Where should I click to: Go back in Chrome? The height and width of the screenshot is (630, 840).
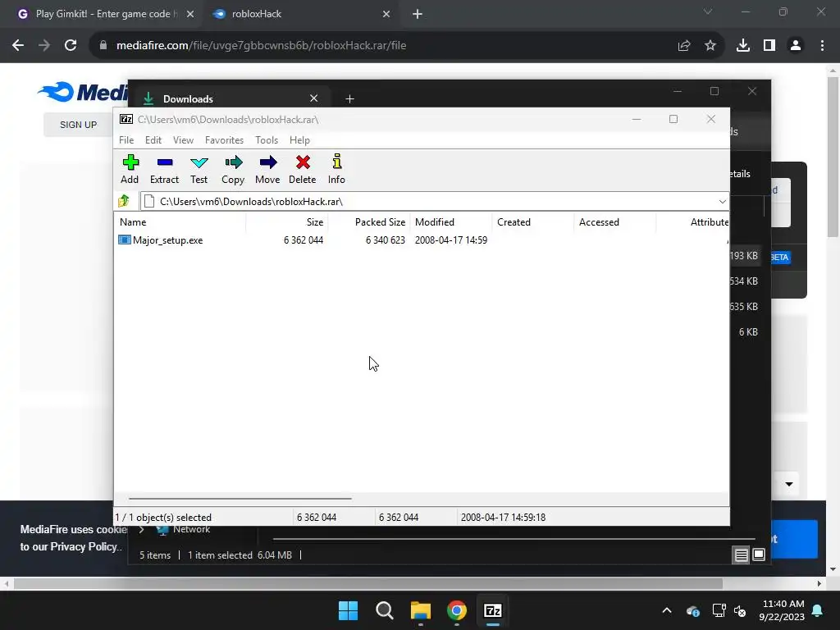(18, 46)
